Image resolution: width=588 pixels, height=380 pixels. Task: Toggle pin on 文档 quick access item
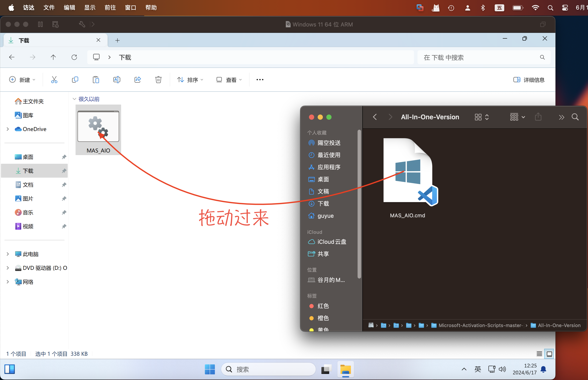click(64, 185)
